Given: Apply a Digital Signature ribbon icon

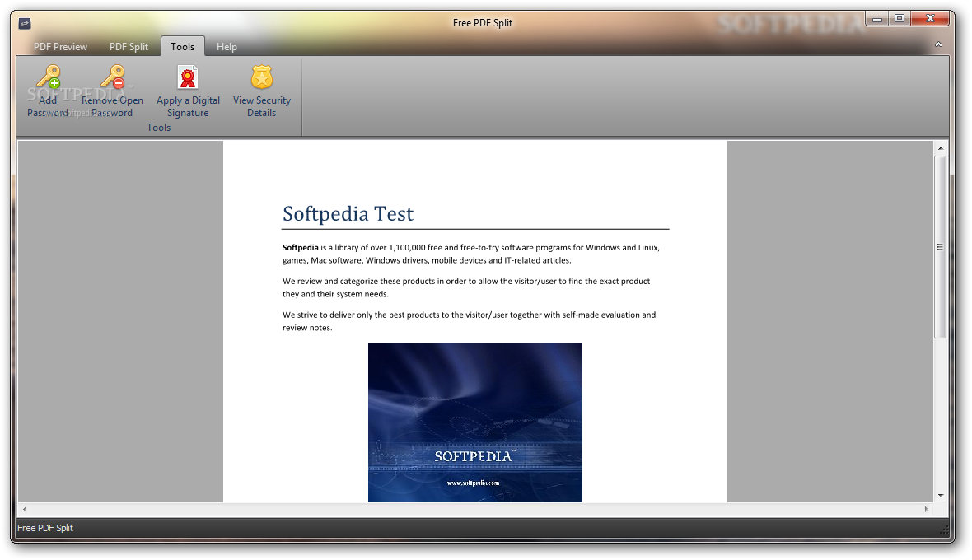Looking at the screenshot, I should click(187, 77).
